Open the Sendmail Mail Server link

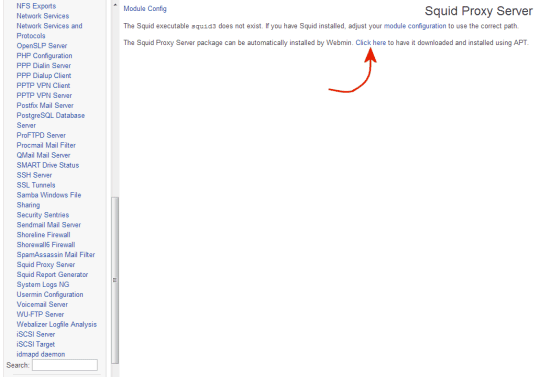(x=49, y=225)
